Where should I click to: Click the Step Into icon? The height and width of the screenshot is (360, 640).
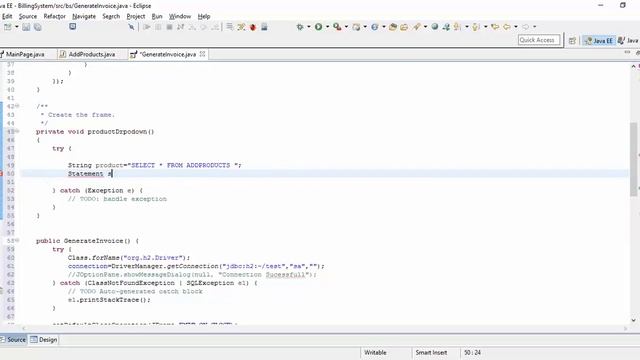[x=192, y=27]
